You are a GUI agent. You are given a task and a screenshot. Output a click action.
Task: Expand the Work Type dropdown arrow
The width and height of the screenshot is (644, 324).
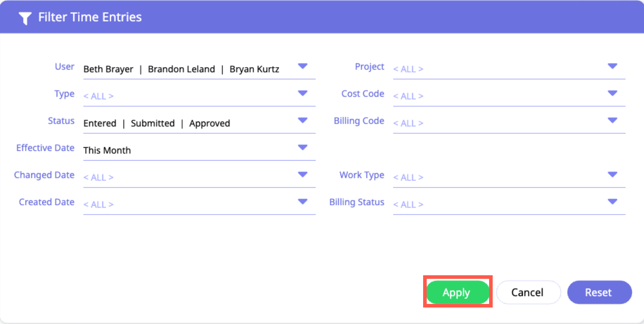(x=612, y=175)
